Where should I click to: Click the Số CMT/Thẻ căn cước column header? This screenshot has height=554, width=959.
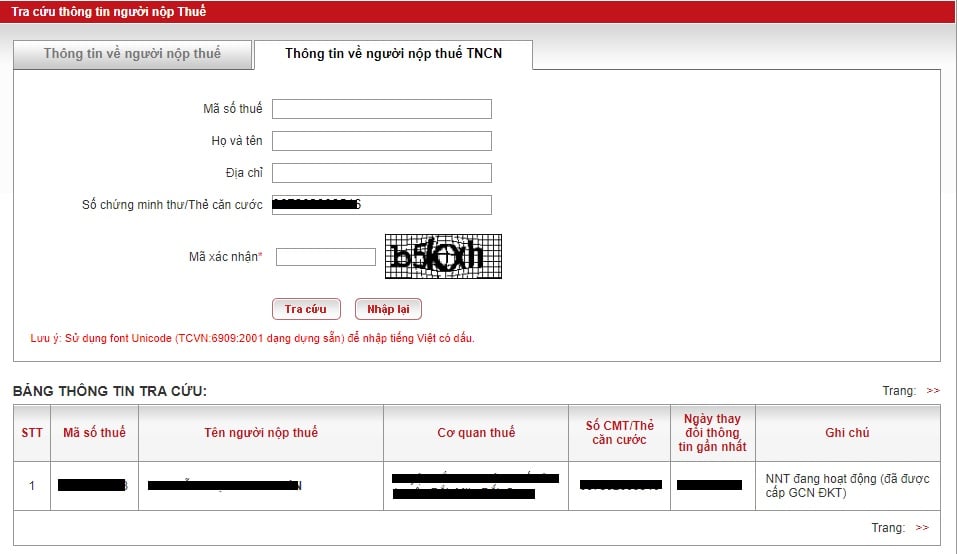tap(620, 433)
